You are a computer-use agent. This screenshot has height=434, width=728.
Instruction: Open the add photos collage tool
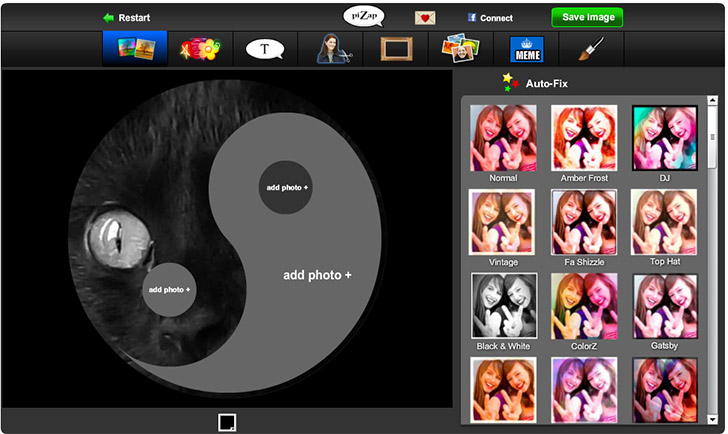462,48
